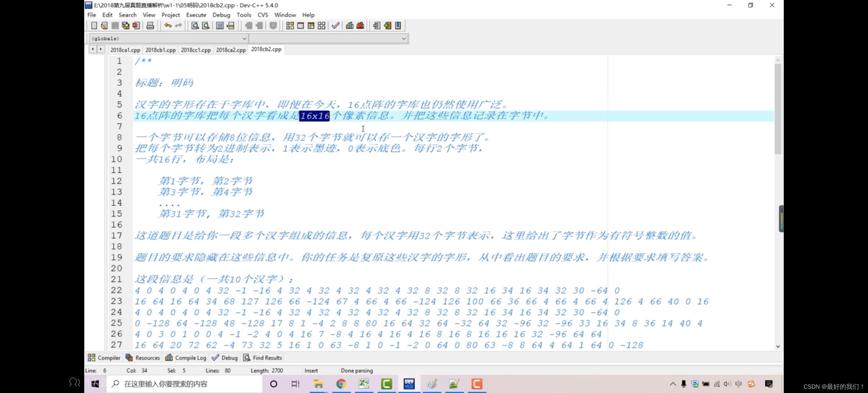Click the Open file toolbar icon

point(104,26)
